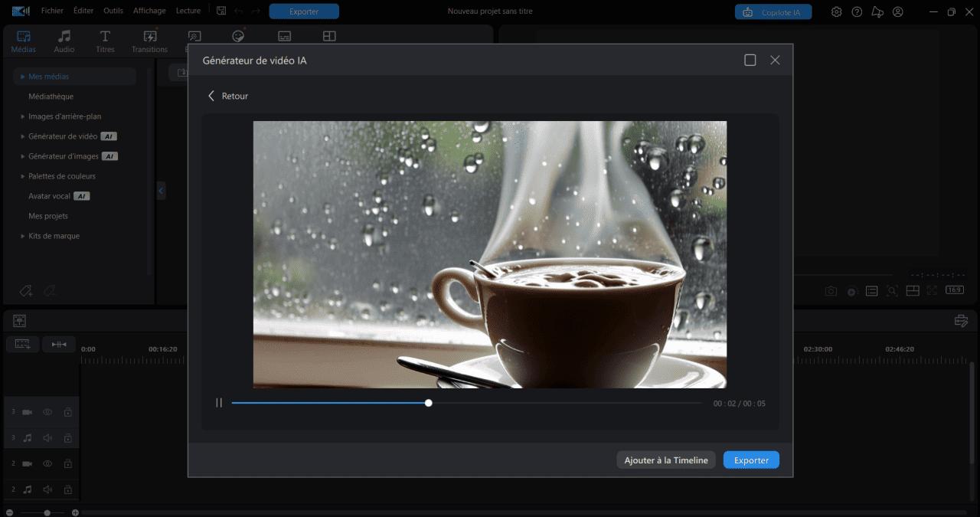The width and height of the screenshot is (980, 517).
Task: Click the timeline zoom in plus button
Action: tap(75, 512)
